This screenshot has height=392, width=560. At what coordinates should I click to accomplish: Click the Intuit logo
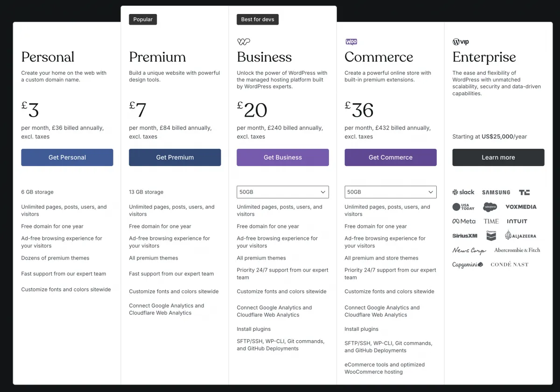(517, 221)
